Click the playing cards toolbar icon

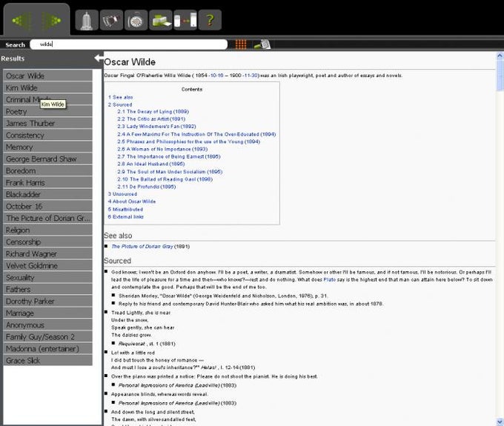click(111, 20)
